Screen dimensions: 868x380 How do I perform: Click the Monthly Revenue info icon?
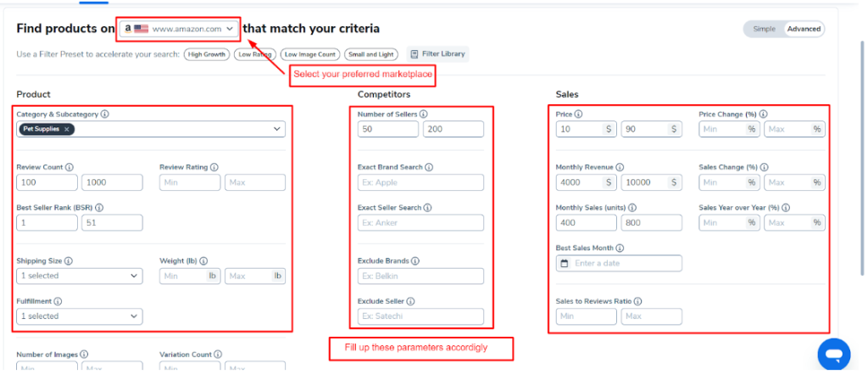pos(620,167)
